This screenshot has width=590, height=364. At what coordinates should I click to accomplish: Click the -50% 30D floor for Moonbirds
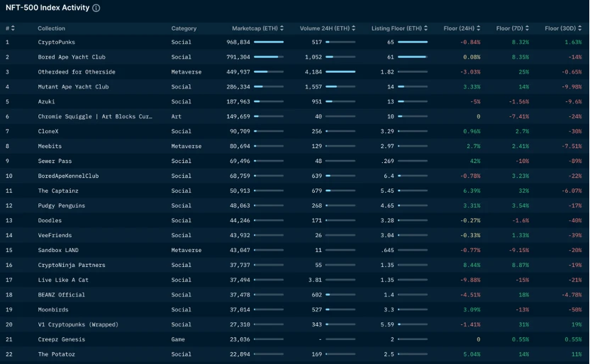click(575, 309)
